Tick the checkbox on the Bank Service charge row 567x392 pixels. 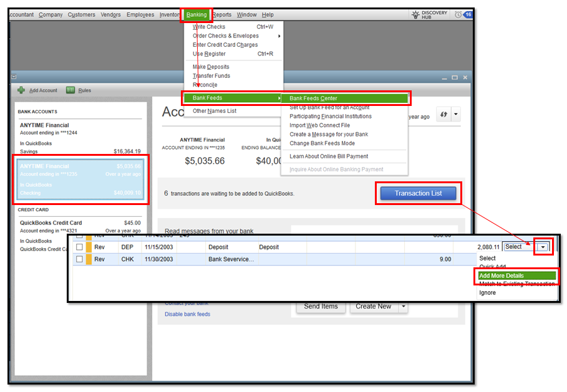pos(78,259)
